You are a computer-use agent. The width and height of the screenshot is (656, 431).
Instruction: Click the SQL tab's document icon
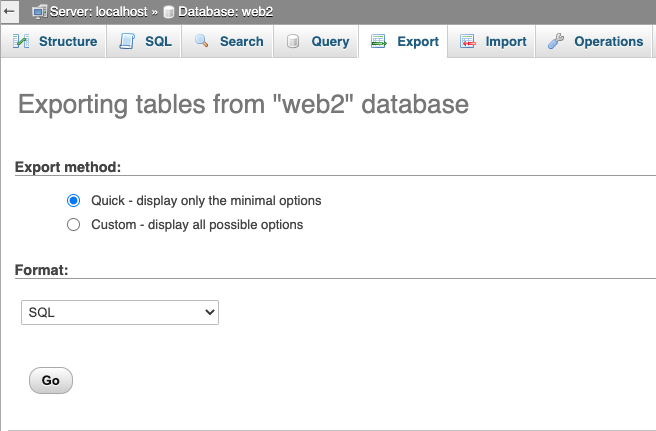pos(127,42)
